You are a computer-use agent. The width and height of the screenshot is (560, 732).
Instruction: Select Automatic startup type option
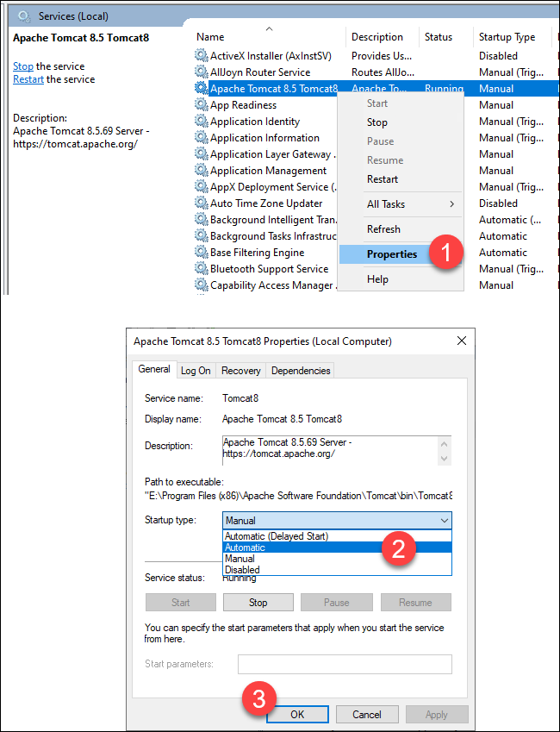[337, 547]
